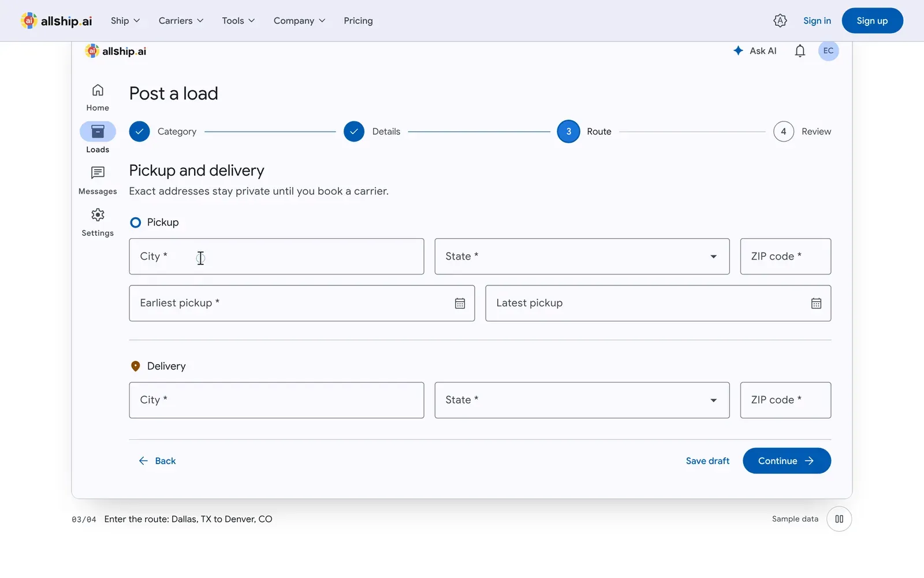Open Settings in the sidebar
The width and height of the screenshot is (924, 578).
click(98, 223)
